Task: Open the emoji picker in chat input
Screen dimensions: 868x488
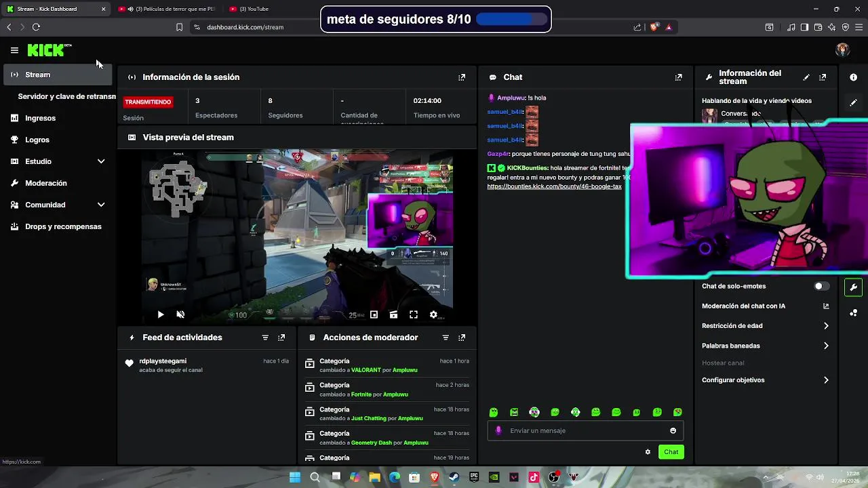Action: pos(673,430)
